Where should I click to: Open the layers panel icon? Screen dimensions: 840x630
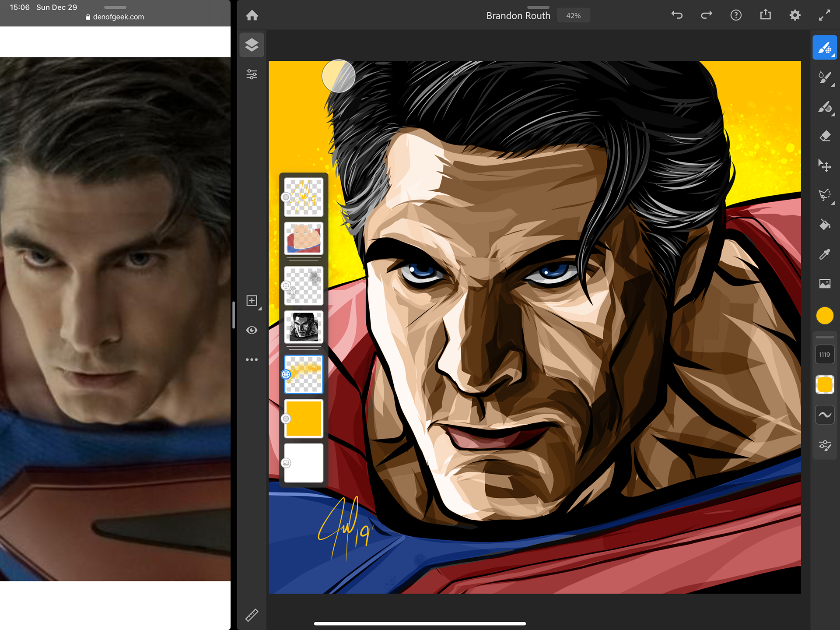point(252,45)
